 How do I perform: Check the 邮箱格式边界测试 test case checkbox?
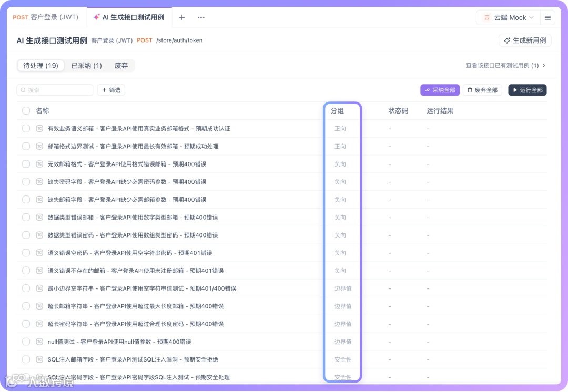pyautogui.click(x=26, y=146)
